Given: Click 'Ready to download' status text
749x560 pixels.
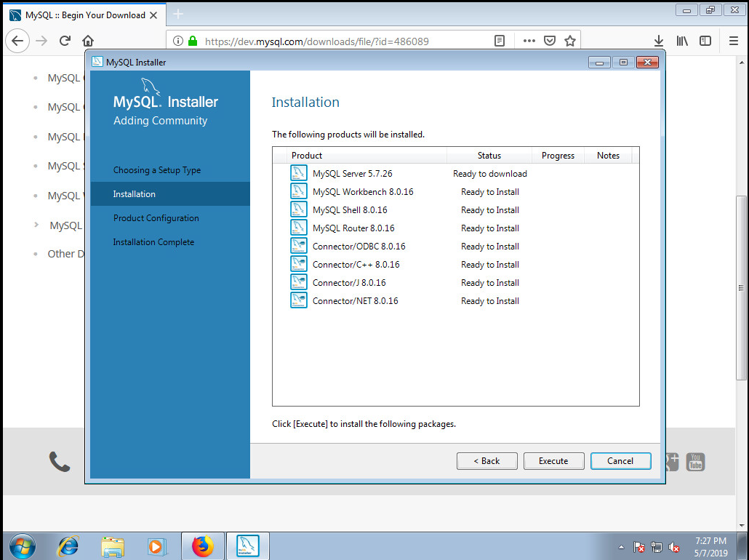Looking at the screenshot, I should [x=490, y=174].
